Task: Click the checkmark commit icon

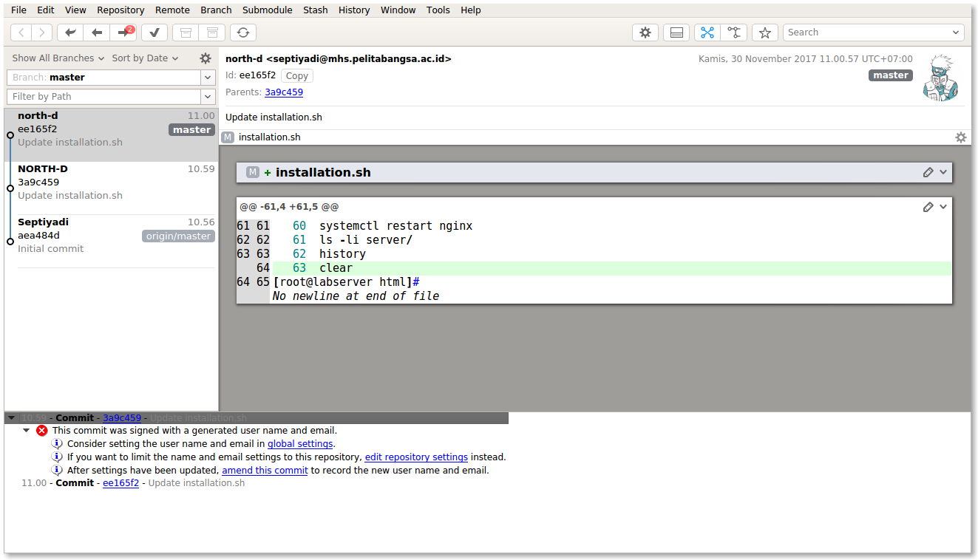Action: [x=154, y=33]
